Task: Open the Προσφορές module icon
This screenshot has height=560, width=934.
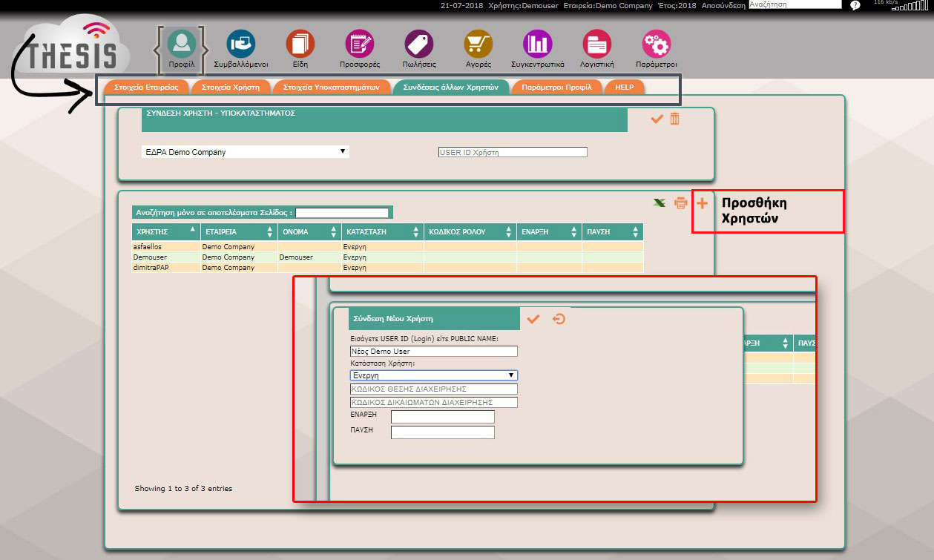Action: [360, 45]
